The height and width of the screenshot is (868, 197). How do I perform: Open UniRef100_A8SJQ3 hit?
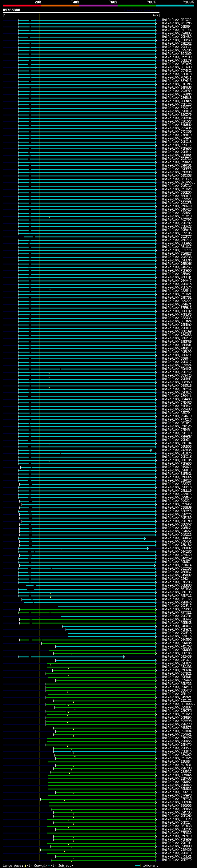(x=177, y=667)
